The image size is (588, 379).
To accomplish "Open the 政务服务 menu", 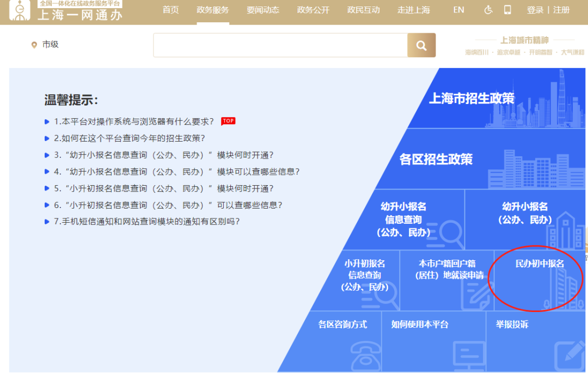I will (213, 10).
